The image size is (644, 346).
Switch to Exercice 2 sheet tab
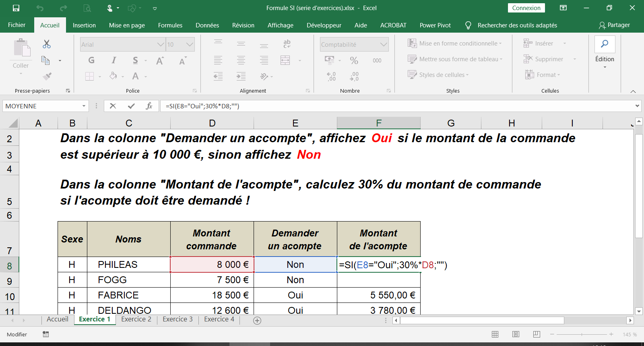[x=136, y=319]
